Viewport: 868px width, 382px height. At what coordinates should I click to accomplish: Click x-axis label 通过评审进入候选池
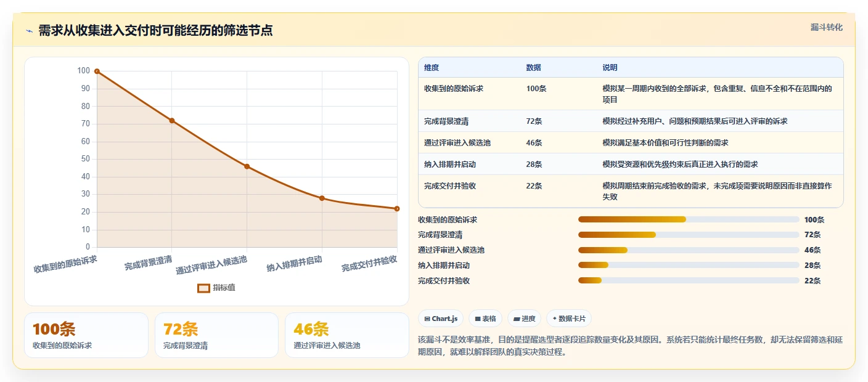[211, 266]
